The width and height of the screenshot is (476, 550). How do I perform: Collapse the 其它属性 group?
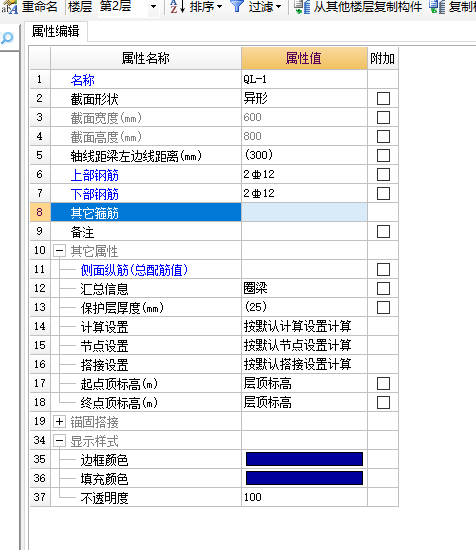coord(59,250)
